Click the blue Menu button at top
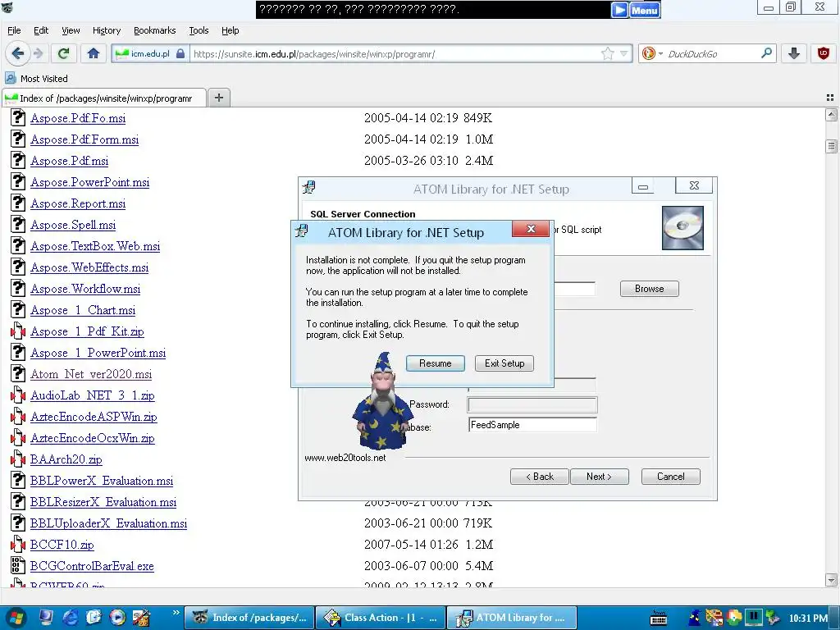 [x=645, y=10]
